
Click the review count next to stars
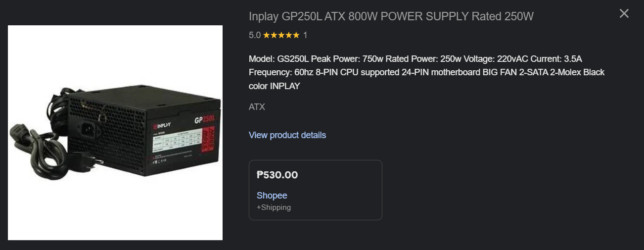point(305,35)
